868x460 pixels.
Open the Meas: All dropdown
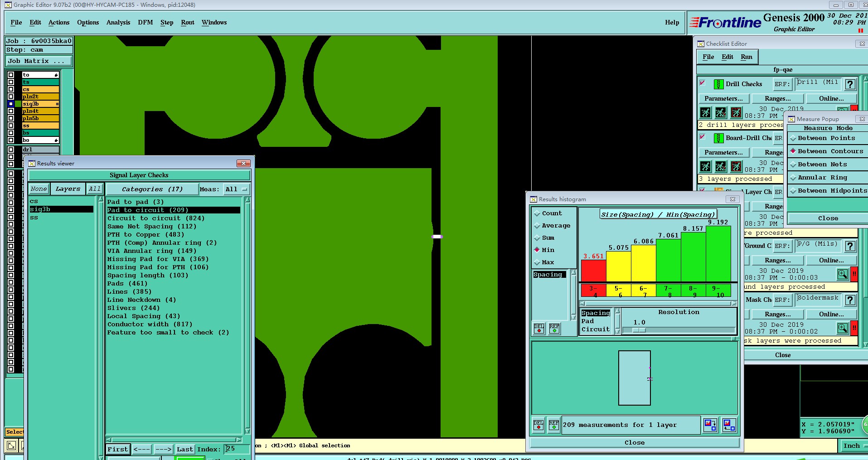click(236, 189)
